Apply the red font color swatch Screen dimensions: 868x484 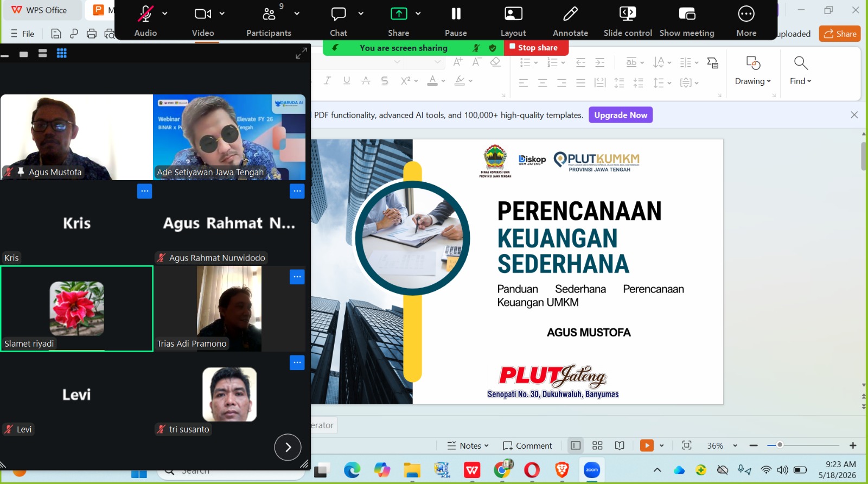point(432,81)
